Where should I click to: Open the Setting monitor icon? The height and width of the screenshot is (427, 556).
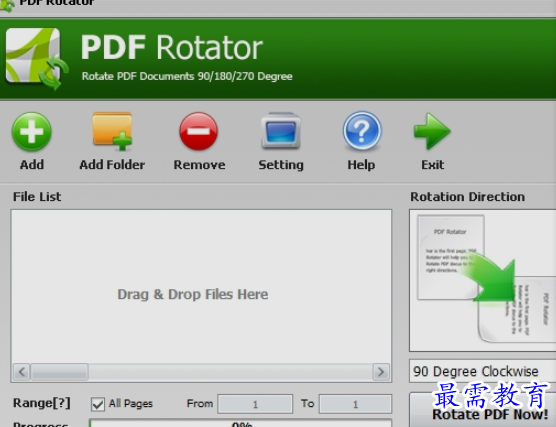281,131
